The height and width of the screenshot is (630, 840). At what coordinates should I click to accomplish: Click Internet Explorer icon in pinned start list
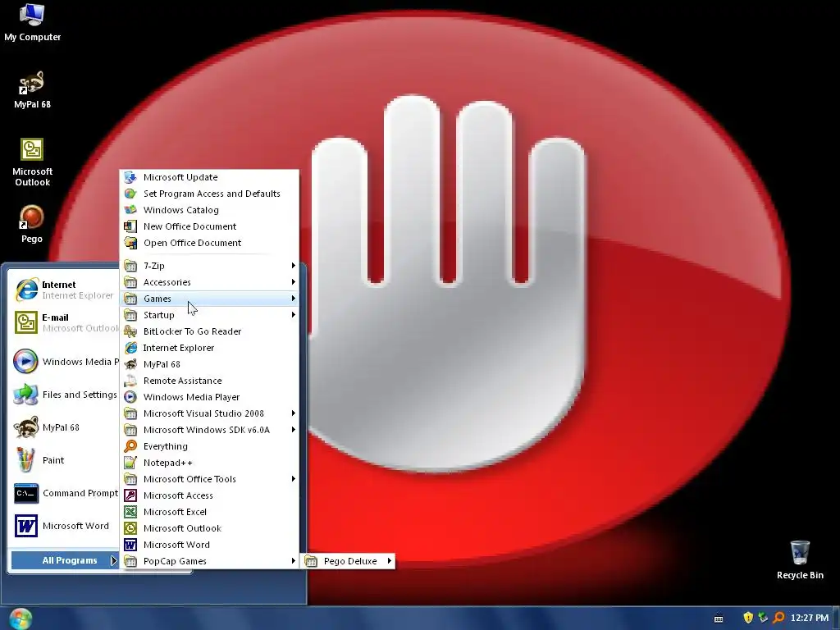coord(26,290)
